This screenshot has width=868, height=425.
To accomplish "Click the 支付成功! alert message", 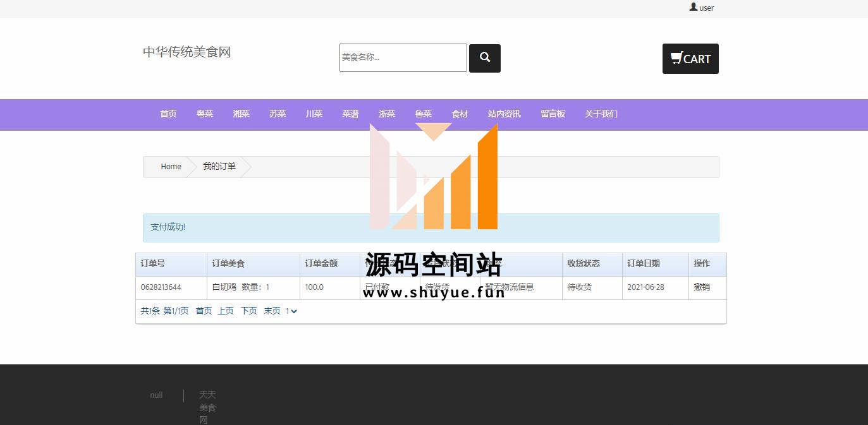I will pyautogui.click(x=168, y=227).
